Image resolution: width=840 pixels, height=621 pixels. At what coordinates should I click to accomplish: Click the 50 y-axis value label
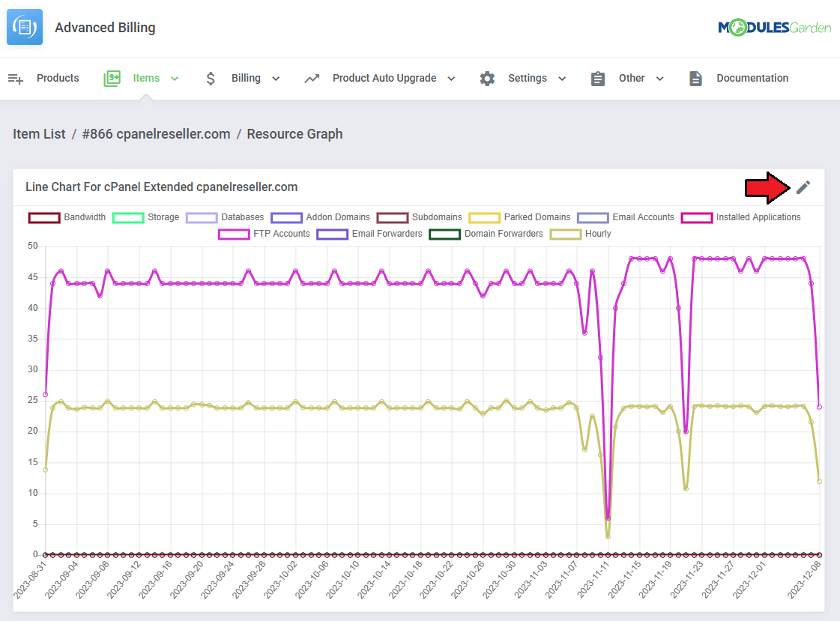(x=33, y=246)
